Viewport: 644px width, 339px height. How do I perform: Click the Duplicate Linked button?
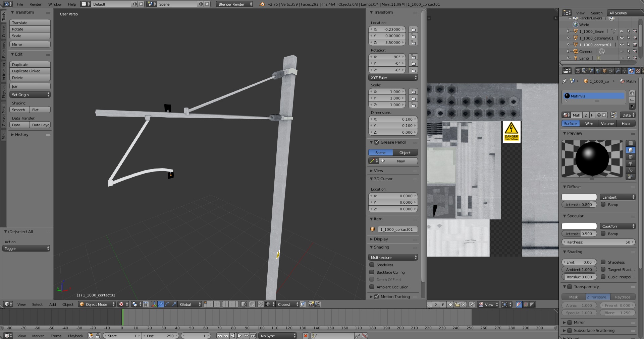(30, 71)
